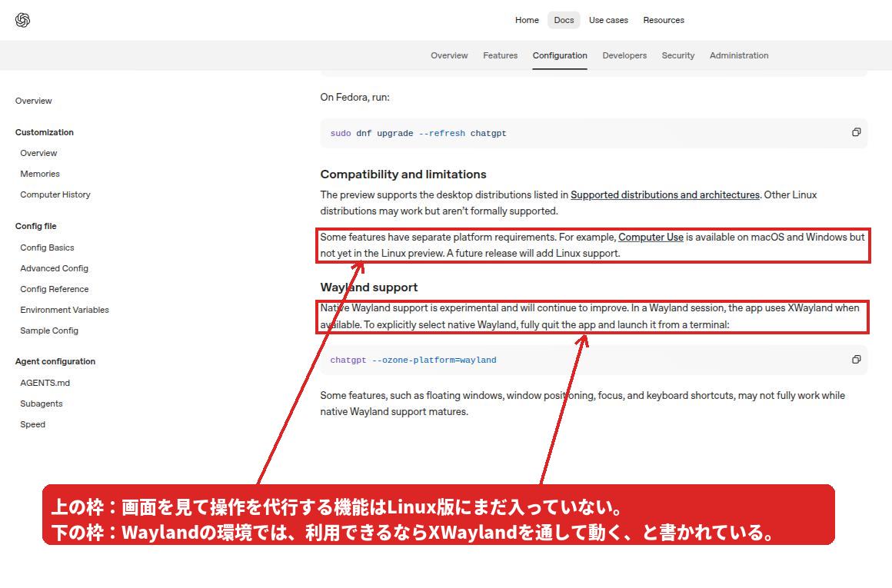This screenshot has width=892, height=588.
Task: Open the Computer Use link
Action: click(651, 237)
